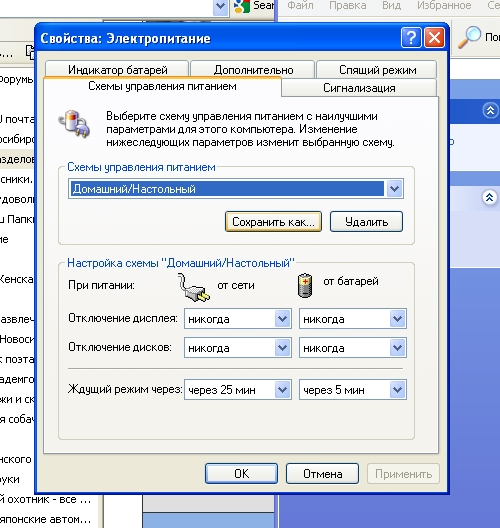Collapse the lower side panel chevron

pyautogui.click(x=490, y=197)
